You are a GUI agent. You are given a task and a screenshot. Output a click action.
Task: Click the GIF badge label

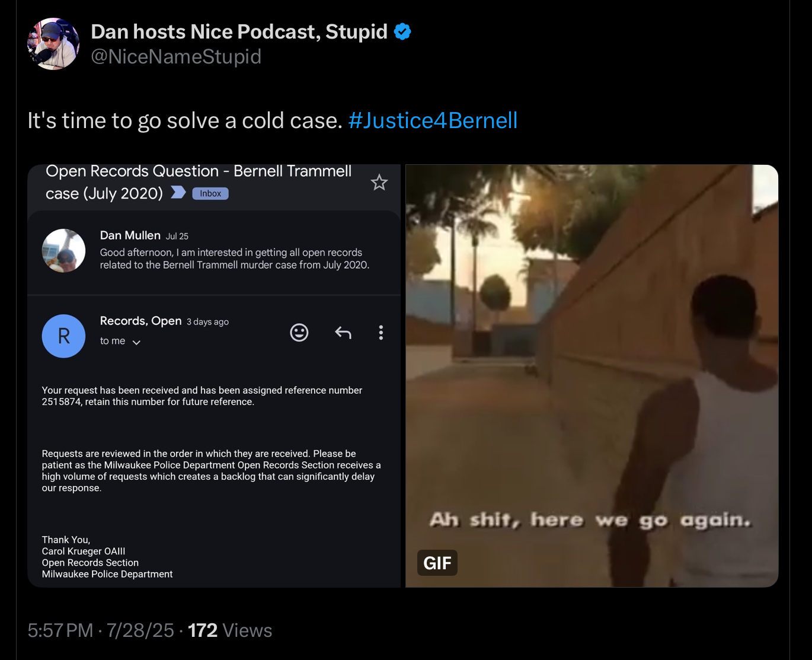point(437,563)
